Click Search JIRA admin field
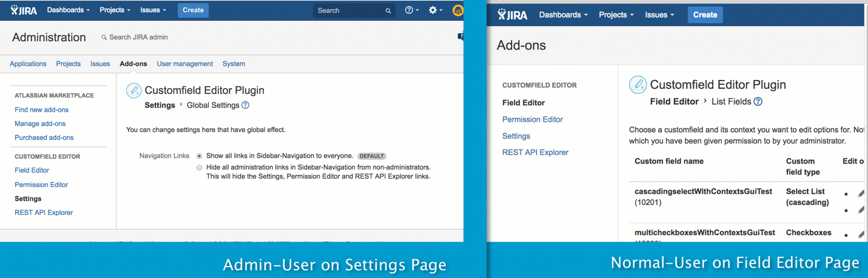Screen dimensions: 868x278 point(138,37)
